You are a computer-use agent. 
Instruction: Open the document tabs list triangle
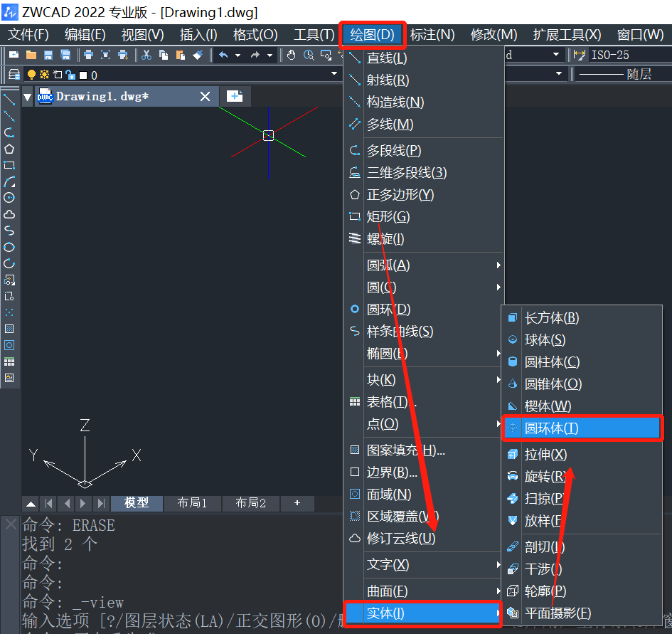coord(28,97)
